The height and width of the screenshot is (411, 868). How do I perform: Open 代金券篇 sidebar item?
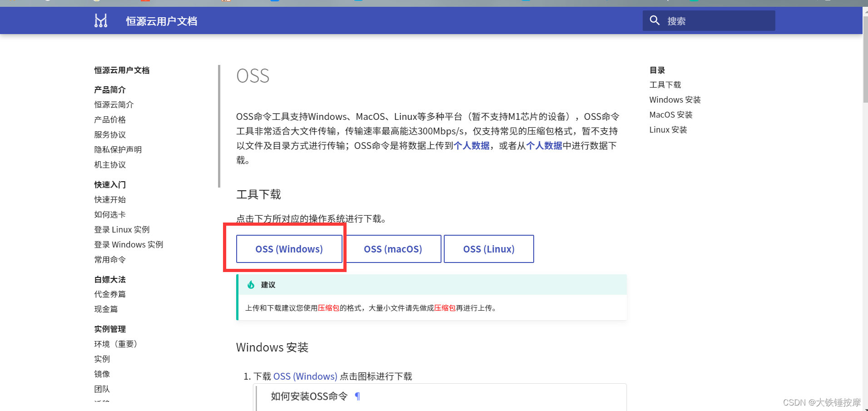110,294
